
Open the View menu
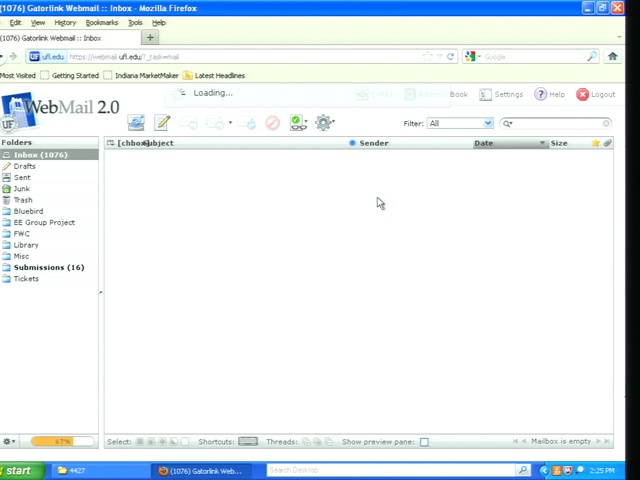coord(38,23)
